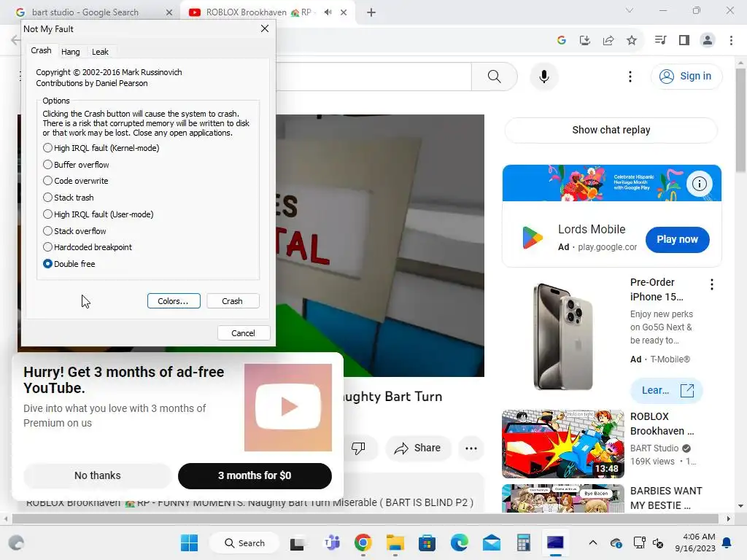Screen dimensions: 747x560
Task: Open Chrome three-dot menu
Action: click(731, 41)
